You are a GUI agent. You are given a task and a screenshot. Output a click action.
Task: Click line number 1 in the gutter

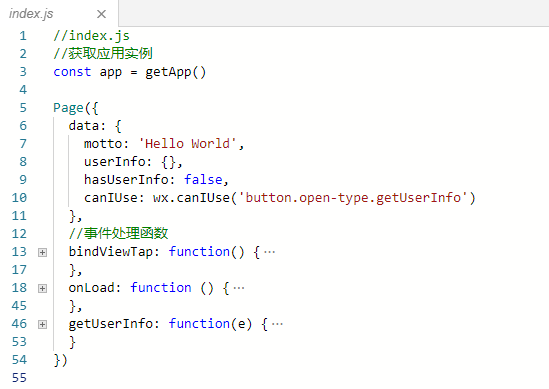click(23, 36)
